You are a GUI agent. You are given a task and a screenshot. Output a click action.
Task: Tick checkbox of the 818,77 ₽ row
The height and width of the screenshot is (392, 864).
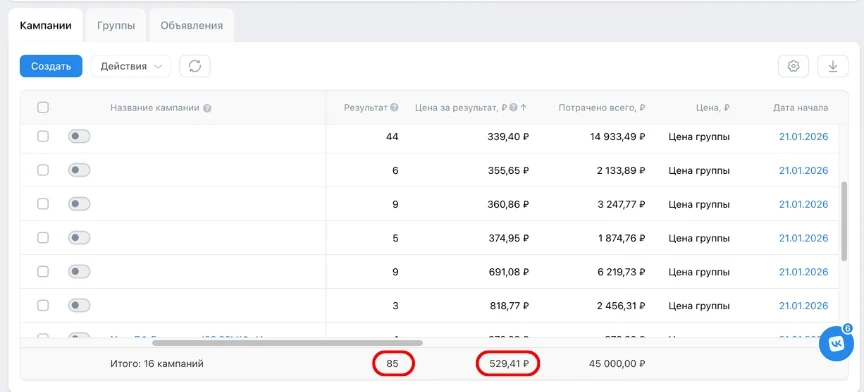(x=43, y=305)
